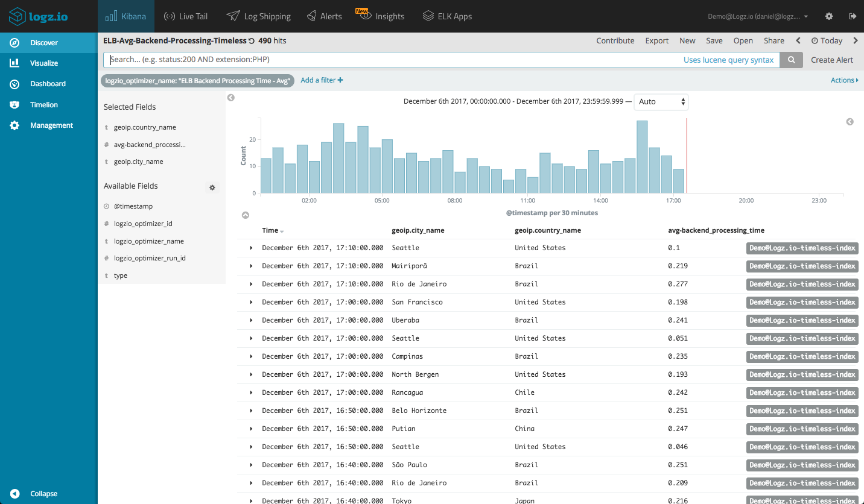Image resolution: width=864 pixels, height=504 pixels.
Task: Go to next time period arrow
Action: pyautogui.click(x=855, y=41)
